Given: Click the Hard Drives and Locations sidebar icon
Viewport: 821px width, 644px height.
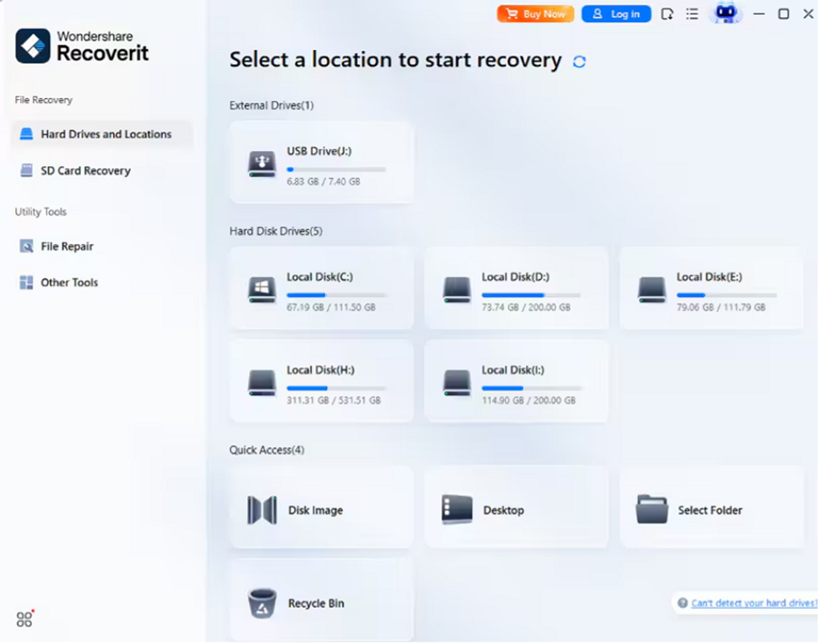Looking at the screenshot, I should coord(26,134).
